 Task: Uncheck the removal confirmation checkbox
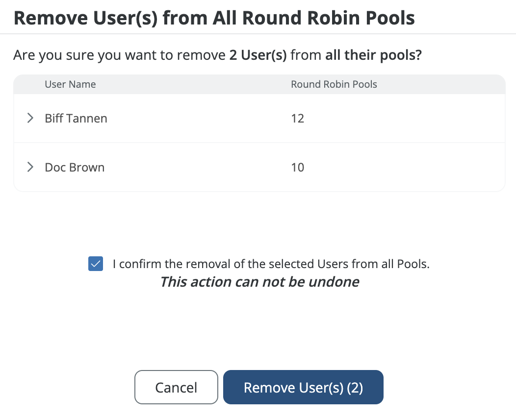pyautogui.click(x=96, y=264)
